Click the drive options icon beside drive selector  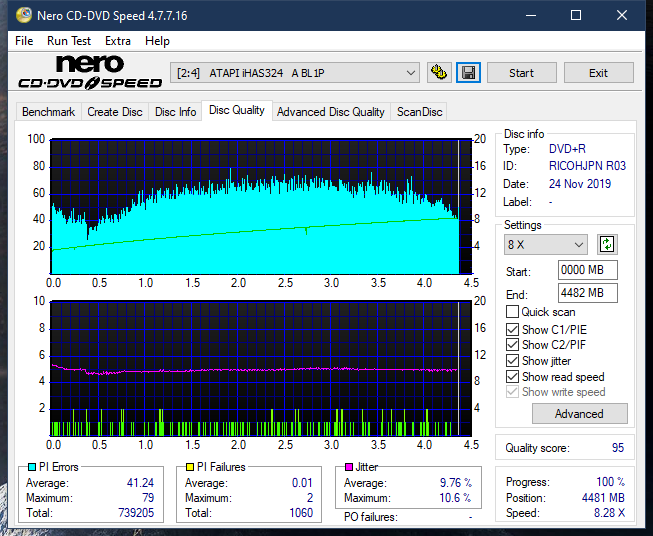439,73
